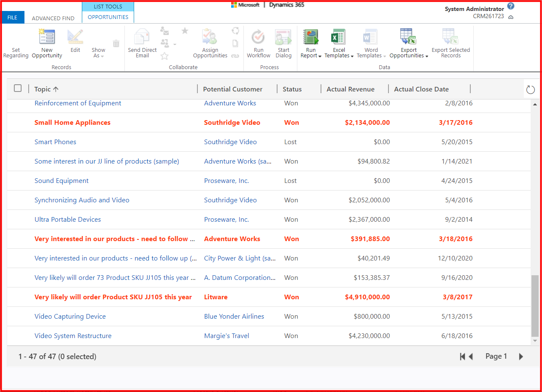The image size is (542, 392).
Task: Open help via the question mark icon
Action: click(511, 6)
